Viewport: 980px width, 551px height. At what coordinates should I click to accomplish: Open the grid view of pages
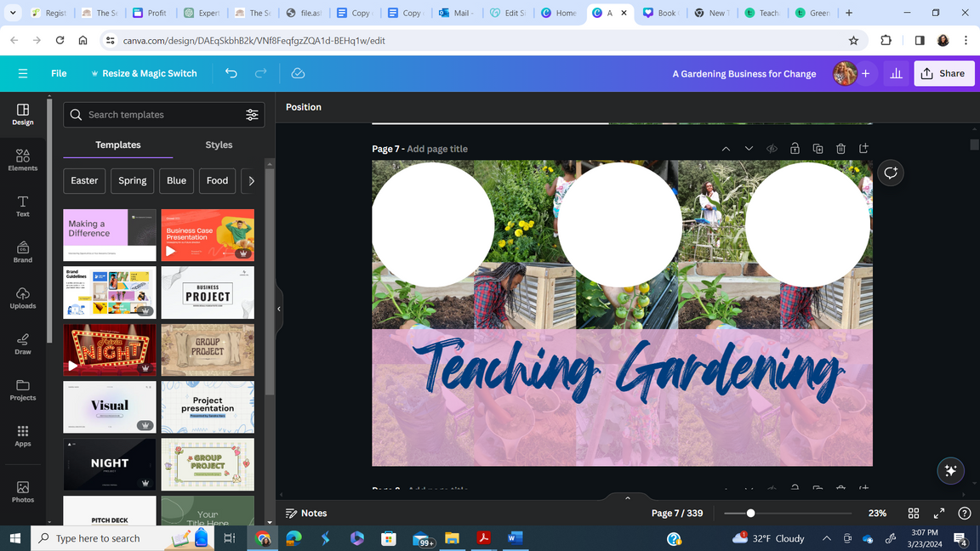point(913,513)
